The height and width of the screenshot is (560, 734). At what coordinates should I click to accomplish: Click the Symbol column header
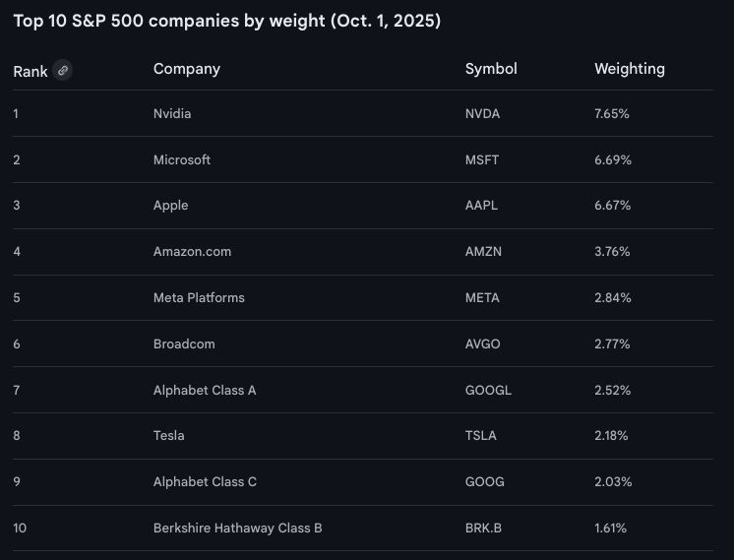point(491,69)
